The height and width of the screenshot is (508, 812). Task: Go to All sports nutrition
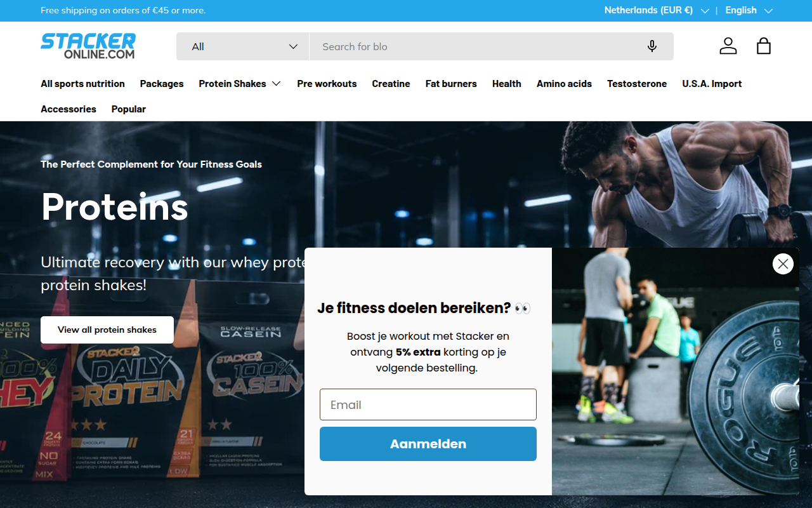[x=82, y=84]
